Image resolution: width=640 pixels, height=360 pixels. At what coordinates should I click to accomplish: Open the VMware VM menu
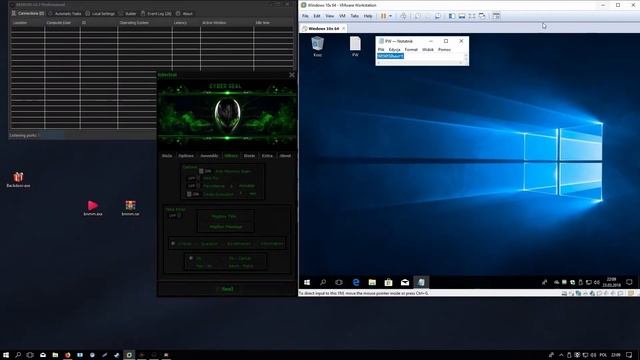(342, 16)
